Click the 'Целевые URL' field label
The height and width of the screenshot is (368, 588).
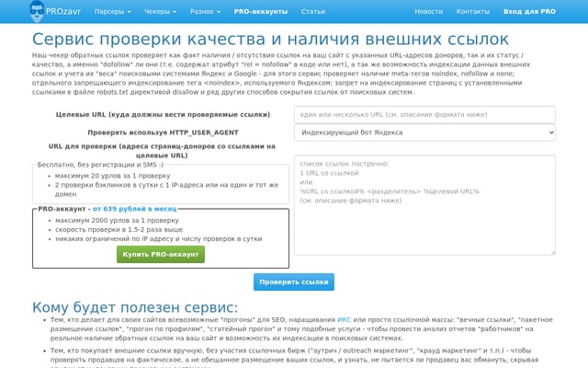(163, 114)
